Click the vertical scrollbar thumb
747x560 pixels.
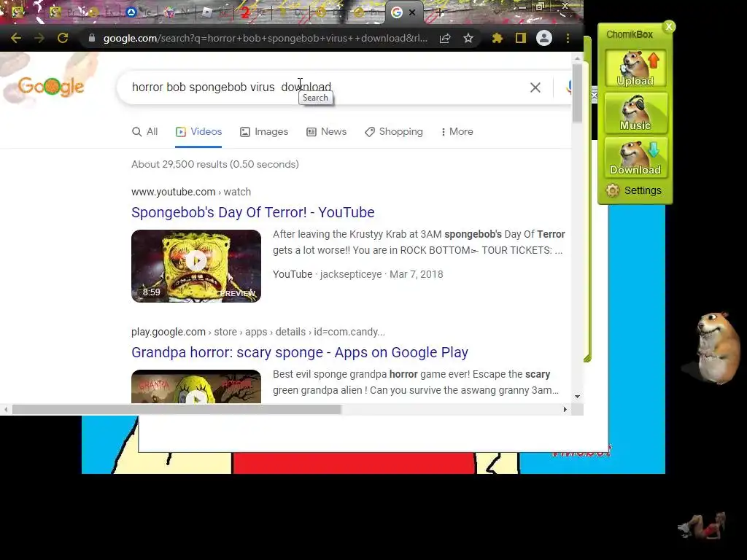pyautogui.click(x=578, y=93)
